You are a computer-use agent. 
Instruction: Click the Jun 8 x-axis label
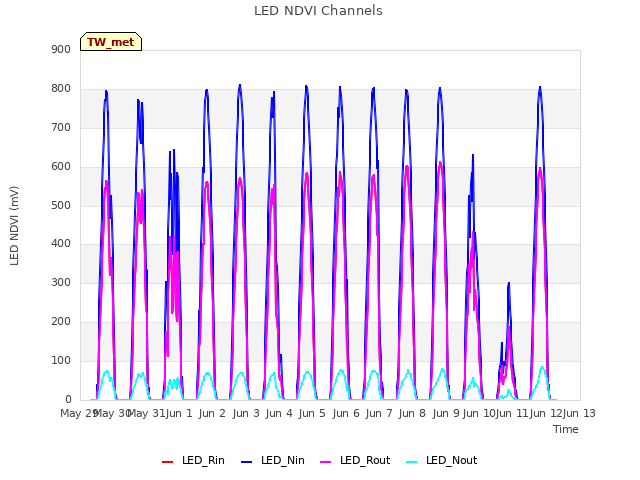412,413
